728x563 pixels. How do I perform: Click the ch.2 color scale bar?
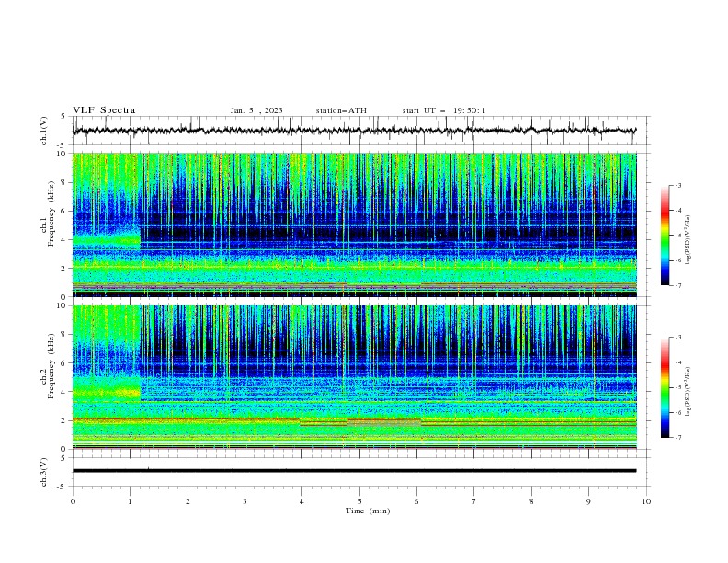(665, 387)
